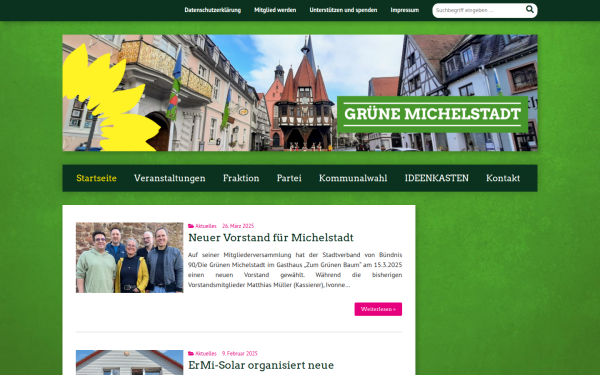Click the folder icon beside Aktuelles, 26. März
Viewport: 600px width, 375px height.
click(191, 226)
